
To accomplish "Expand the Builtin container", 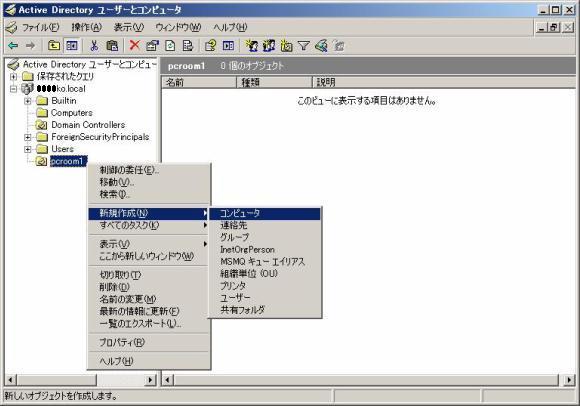I will pyautogui.click(x=28, y=101).
